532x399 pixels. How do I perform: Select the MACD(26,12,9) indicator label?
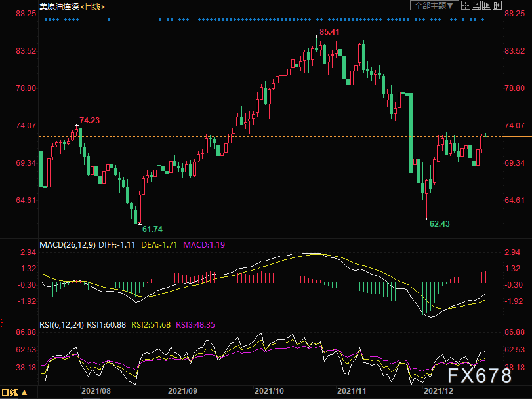pos(68,245)
